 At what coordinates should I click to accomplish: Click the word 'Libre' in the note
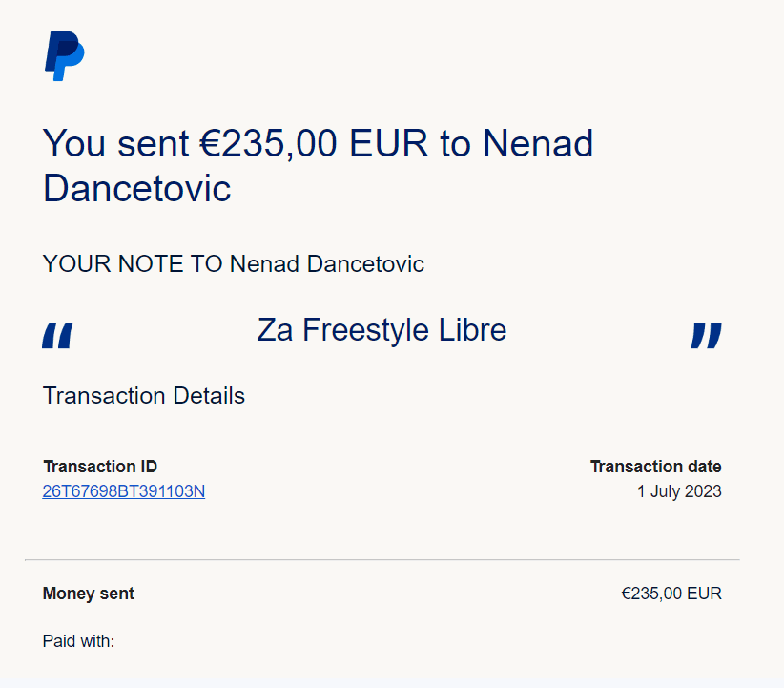[x=472, y=330]
